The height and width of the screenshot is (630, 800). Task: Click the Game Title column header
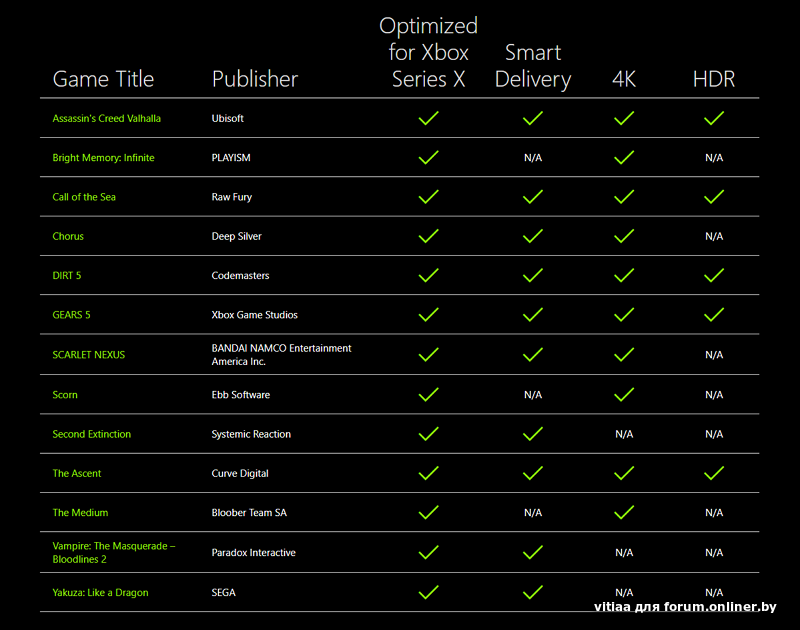point(104,79)
